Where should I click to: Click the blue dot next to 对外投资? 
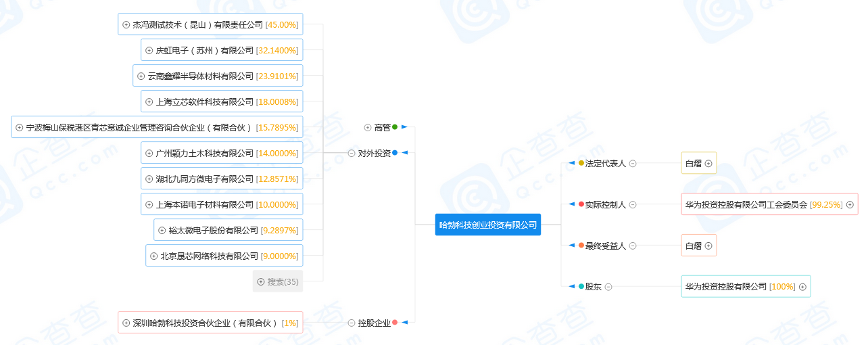pos(395,152)
